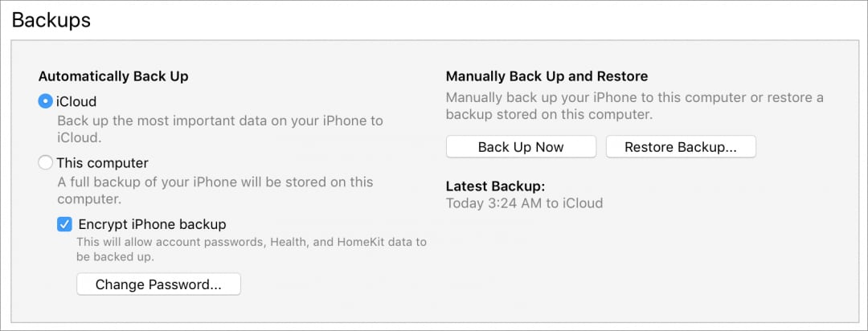Click the This computer label text
This screenshot has width=868, height=331.
click(x=102, y=163)
